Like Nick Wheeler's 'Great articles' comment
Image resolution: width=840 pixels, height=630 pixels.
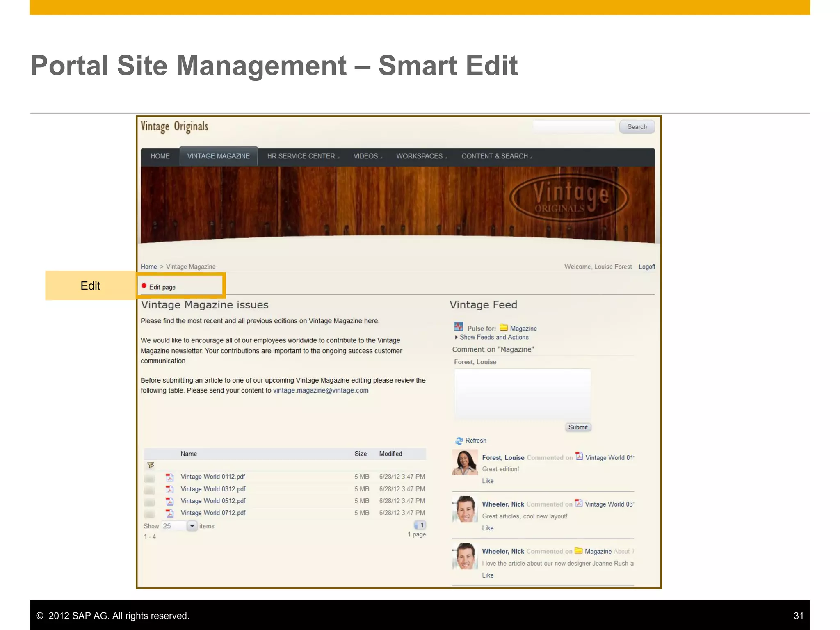488,528
